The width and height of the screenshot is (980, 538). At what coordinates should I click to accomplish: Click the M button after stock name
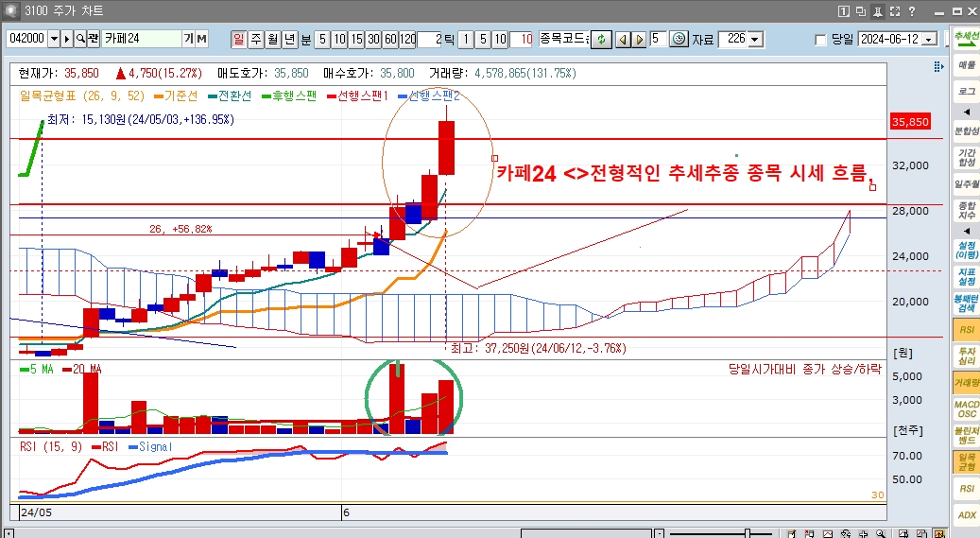click(x=201, y=39)
